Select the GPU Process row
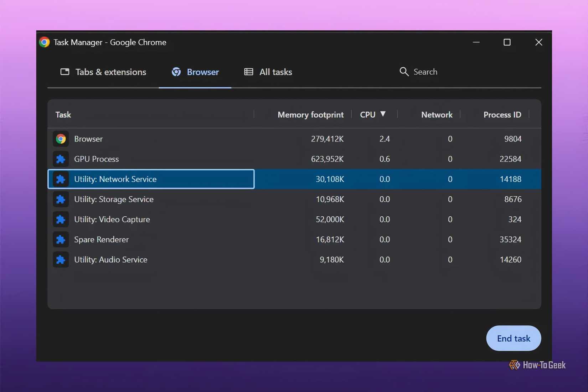The image size is (588, 392). click(294, 159)
